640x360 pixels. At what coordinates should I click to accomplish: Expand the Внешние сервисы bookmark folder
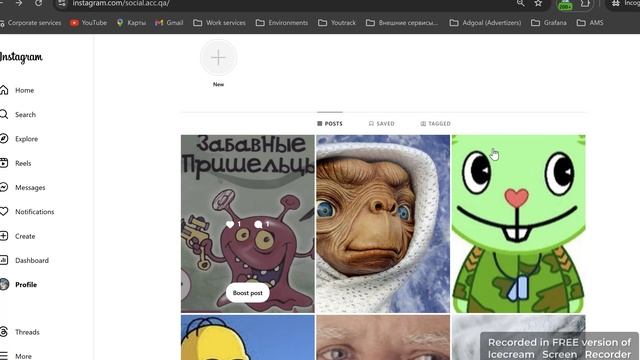point(402,23)
